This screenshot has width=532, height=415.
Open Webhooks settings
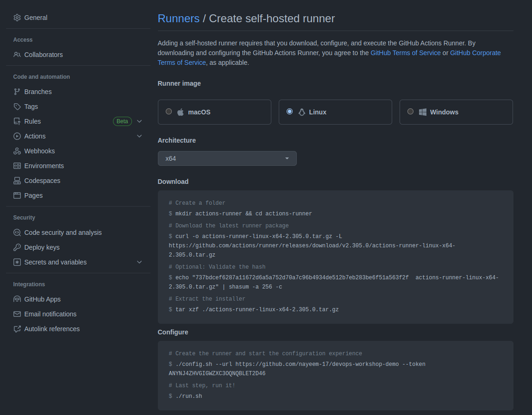pyautogui.click(x=39, y=151)
